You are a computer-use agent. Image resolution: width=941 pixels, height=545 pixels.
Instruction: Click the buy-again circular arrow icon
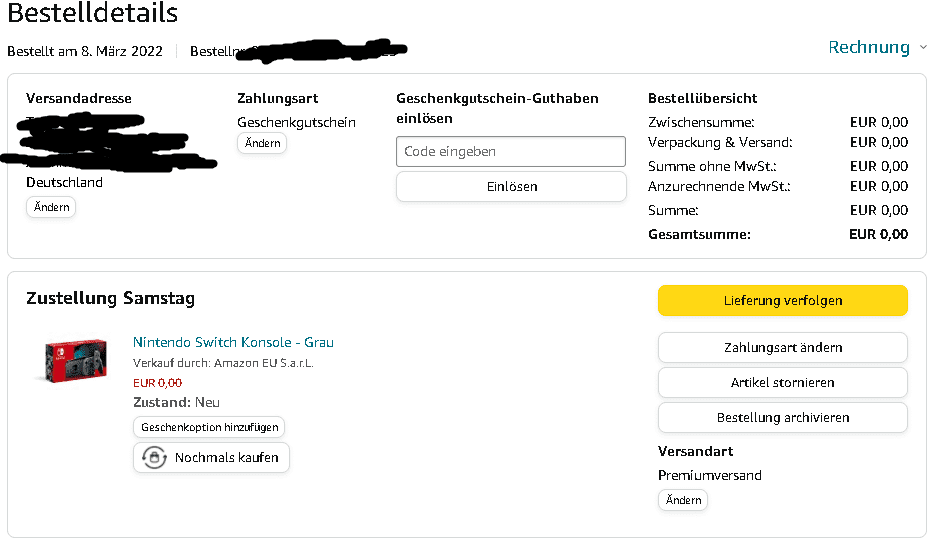tap(153, 458)
